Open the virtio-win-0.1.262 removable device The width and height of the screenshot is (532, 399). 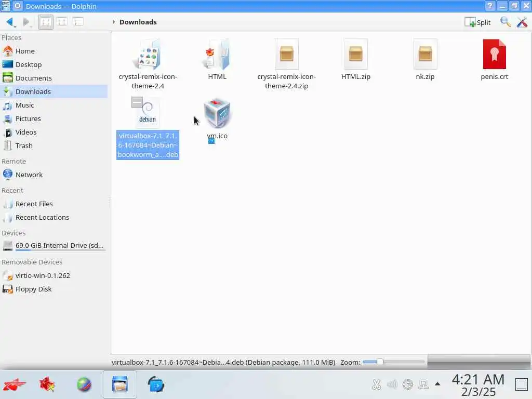54,275
